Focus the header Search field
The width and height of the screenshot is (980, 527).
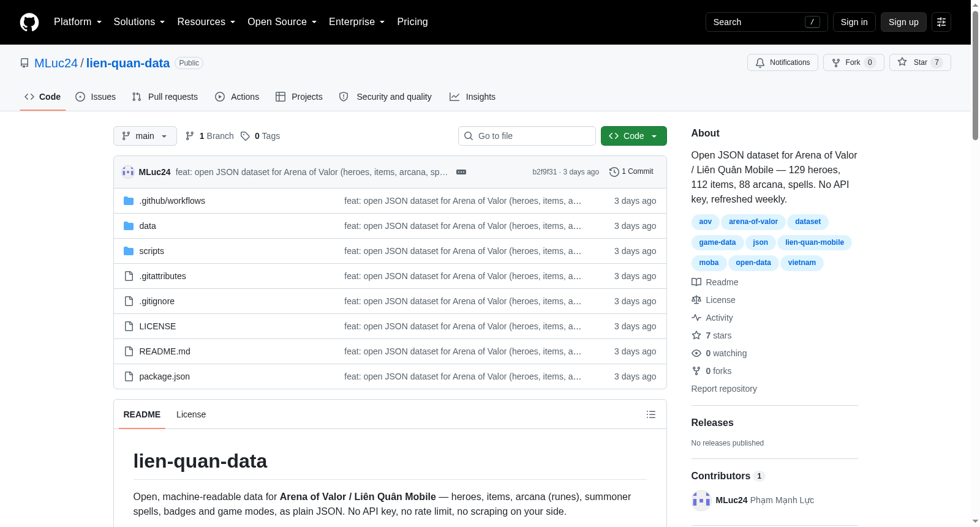pos(767,22)
